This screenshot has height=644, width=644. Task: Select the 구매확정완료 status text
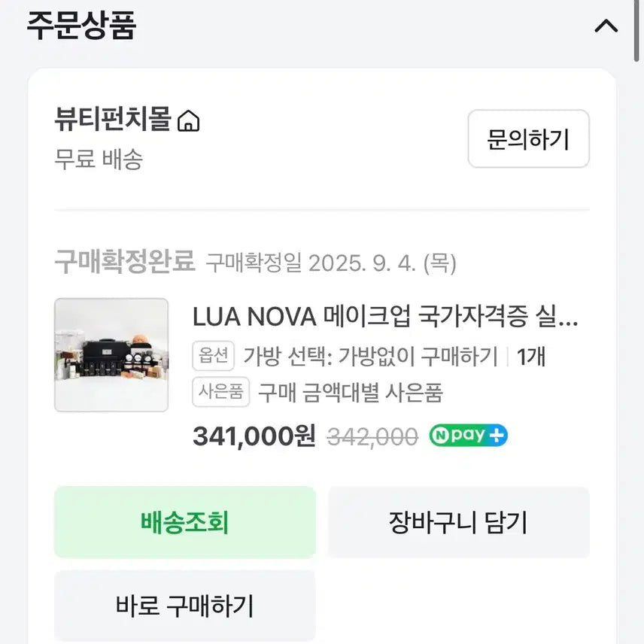tap(124, 263)
